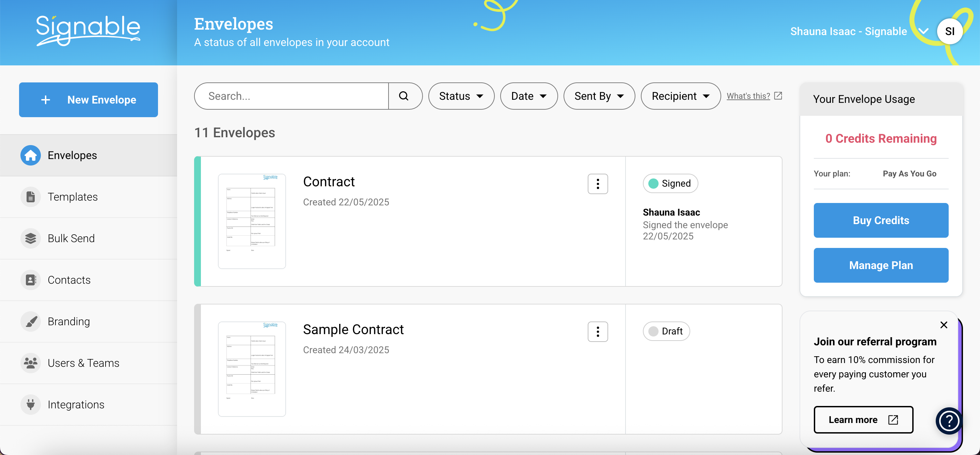Click the search magnifying glass icon
This screenshot has width=980, height=455.
pyautogui.click(x=404, y=96)
